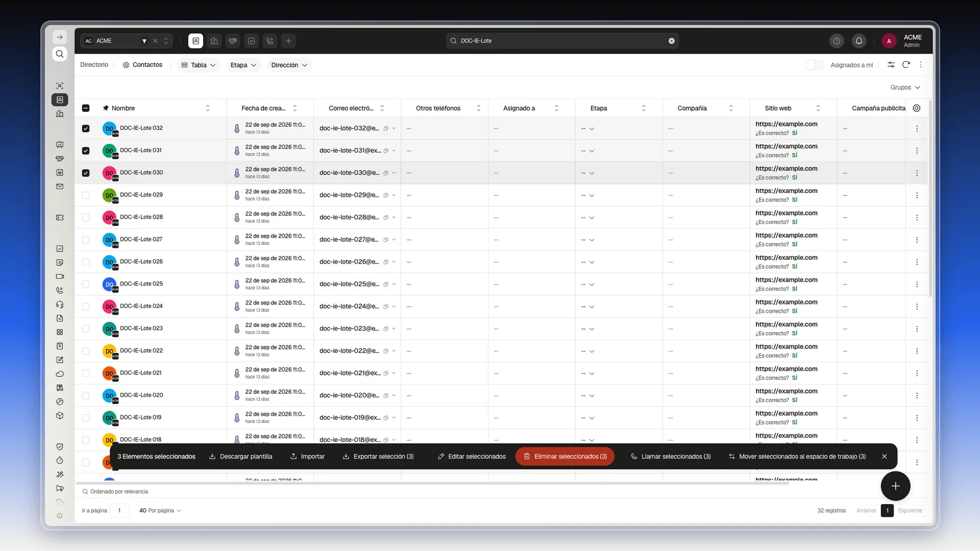Check the DOC-IE-Lote 029 row checkbox
Viewport: 980px width, 551px height.
86,195
